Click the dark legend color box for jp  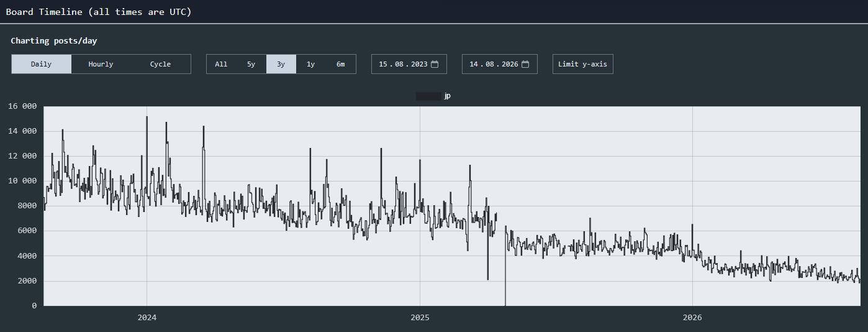pos(428,96)
